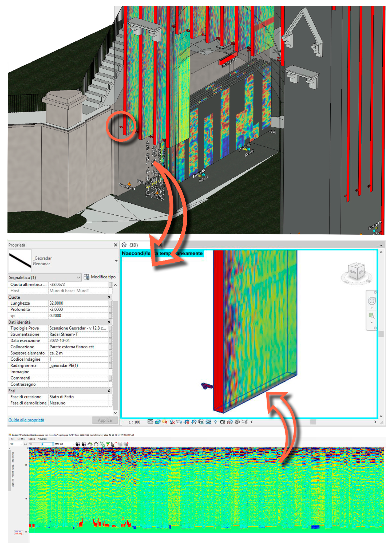Click the 1 : 100 view scale
This screenshot has width=392, height=548.
tap(134, 422)
